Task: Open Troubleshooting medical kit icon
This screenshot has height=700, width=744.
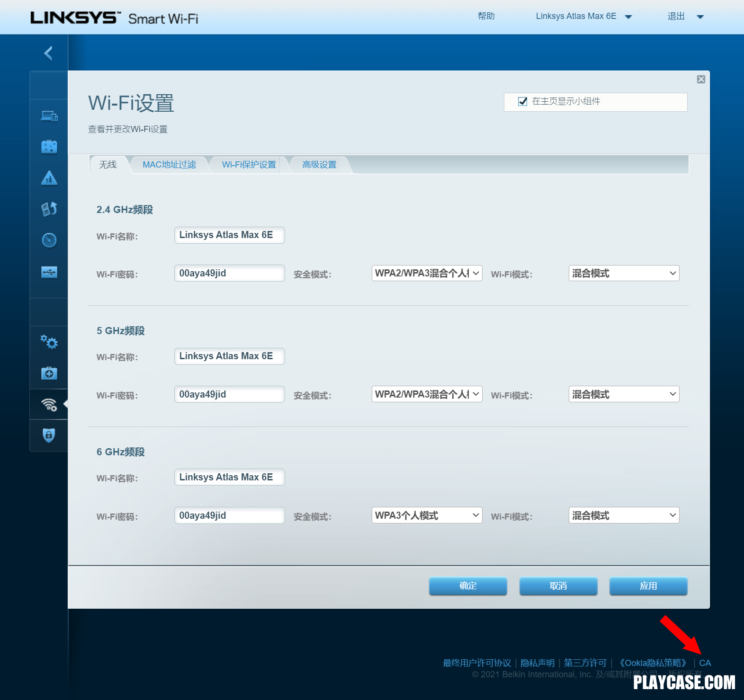Action: pyautogui.click(x=49, y=373)
